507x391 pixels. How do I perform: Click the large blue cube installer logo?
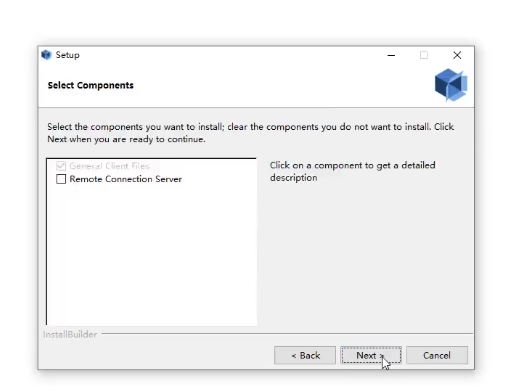pyautogui.click(x=451, y=85)
